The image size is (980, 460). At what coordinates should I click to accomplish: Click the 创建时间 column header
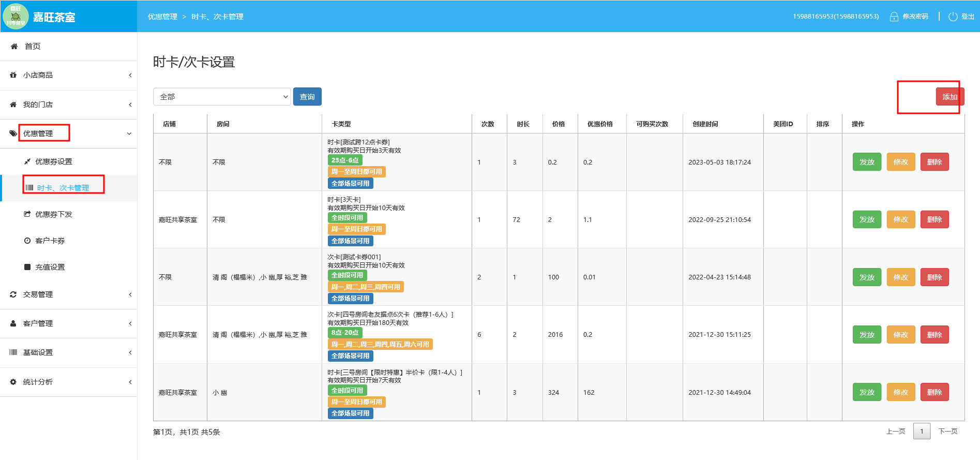tap(705, 124)
